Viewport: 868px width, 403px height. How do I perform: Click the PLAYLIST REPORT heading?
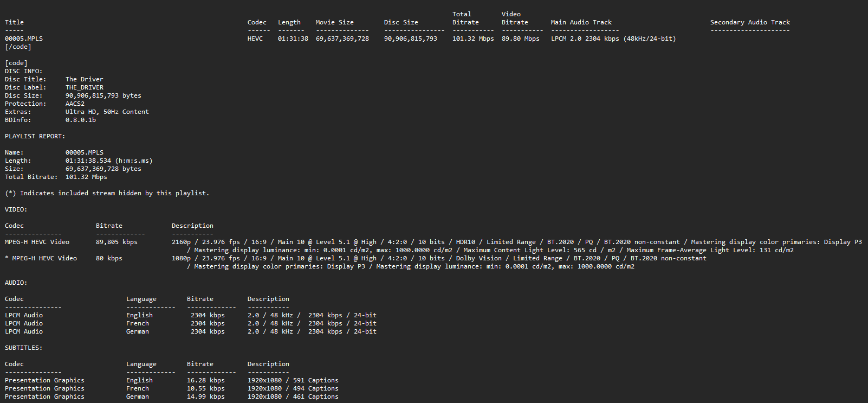click(x=35, y=136)
